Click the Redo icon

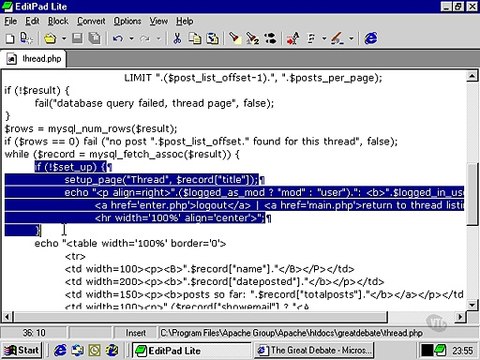145,39
